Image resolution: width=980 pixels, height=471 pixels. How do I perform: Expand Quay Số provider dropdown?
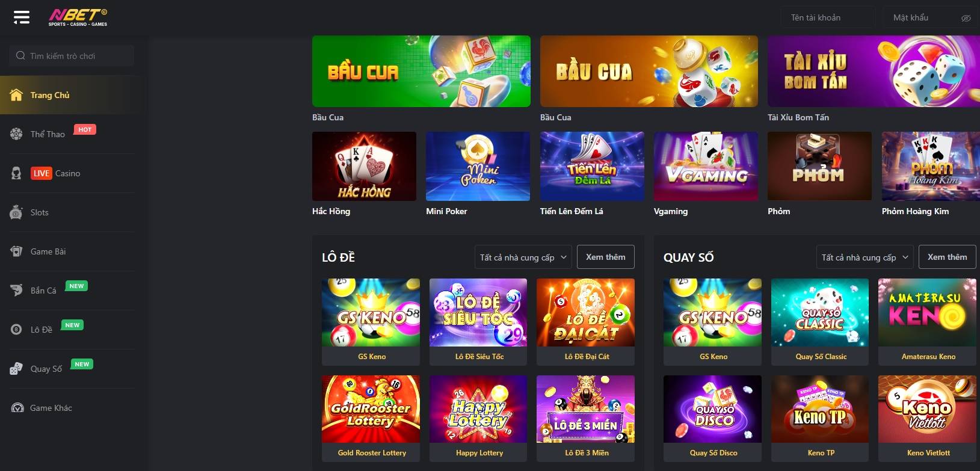[865, 257]
